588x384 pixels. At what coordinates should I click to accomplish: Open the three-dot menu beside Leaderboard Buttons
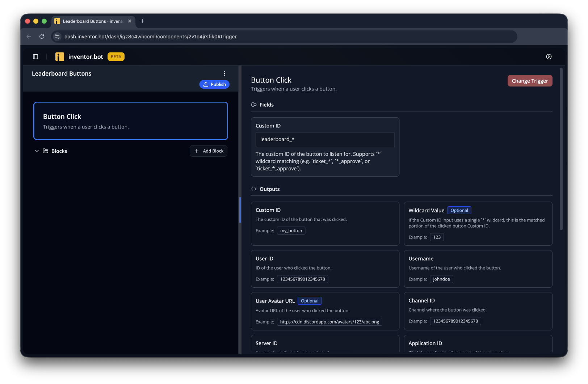(x=224, y=73)
